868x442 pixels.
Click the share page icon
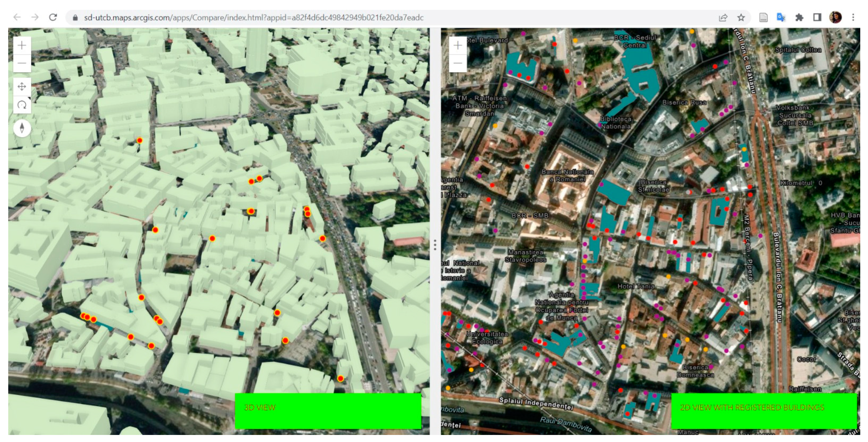pyautogui.click(x=723, y=17)
